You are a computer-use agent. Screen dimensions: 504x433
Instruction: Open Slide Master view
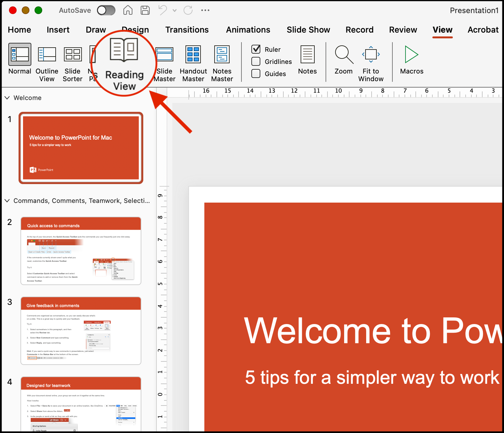(164, 64)
